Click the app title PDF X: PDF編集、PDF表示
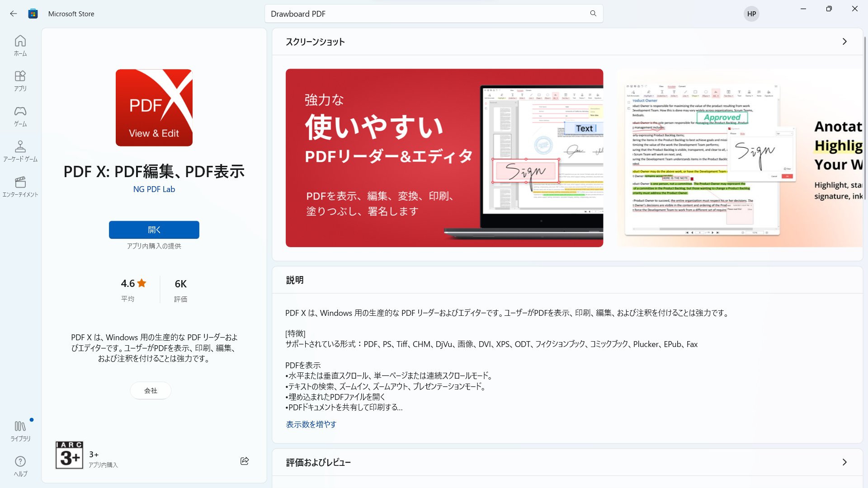 [154, 171]
